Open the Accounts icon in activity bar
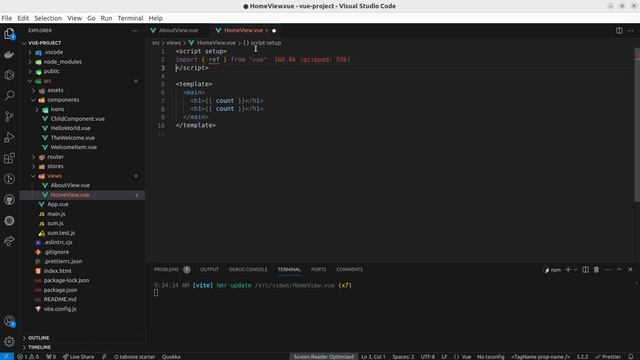Viewport: 640px width, 360px height. 9,322
